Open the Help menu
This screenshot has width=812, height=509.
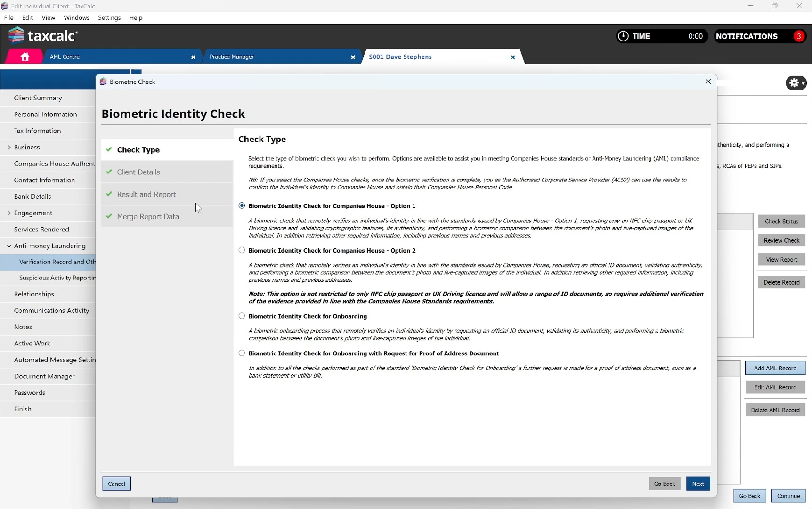[x=136, y=18]
